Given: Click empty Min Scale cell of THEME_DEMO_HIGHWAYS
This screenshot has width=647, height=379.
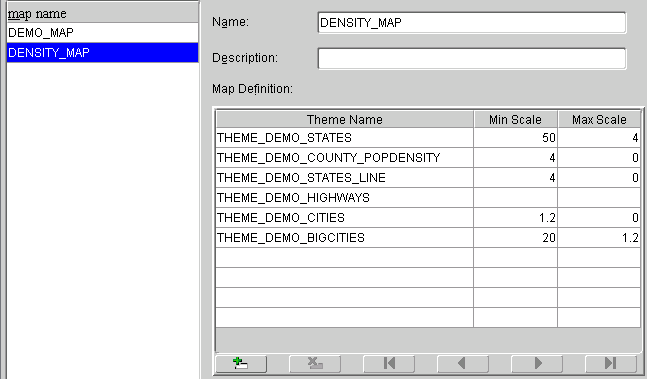Looking at the screenshot, I should pyautogui.click(x=515, y=198).
